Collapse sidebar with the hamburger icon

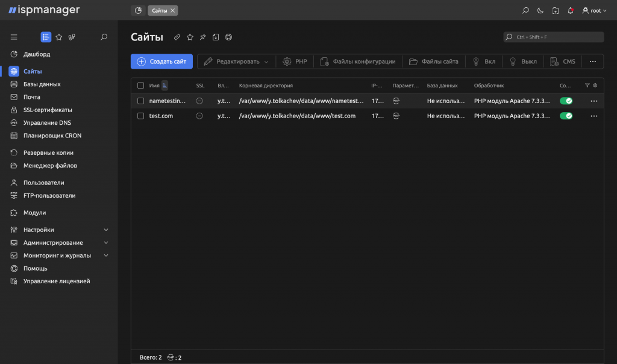click(14, 37)
